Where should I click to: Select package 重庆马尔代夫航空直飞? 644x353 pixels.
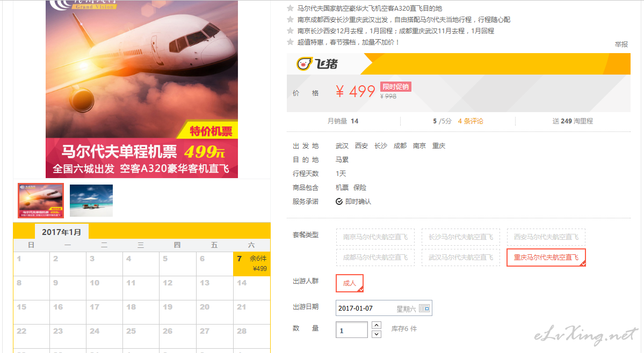click(546, 258)
